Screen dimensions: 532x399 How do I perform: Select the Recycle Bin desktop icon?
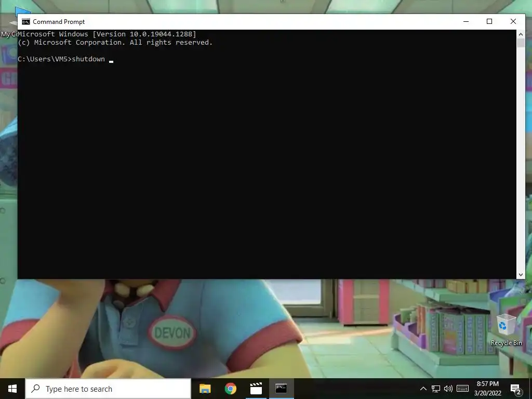[506, 330]
